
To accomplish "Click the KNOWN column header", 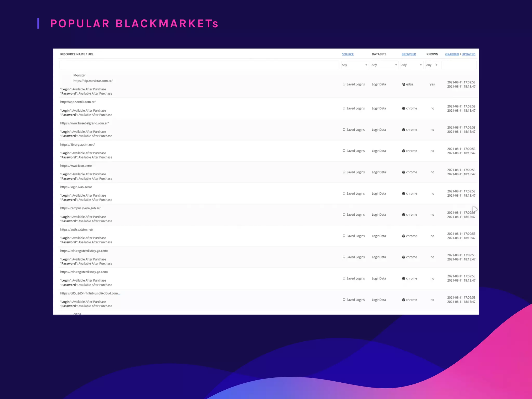I will tap(432, 54).
